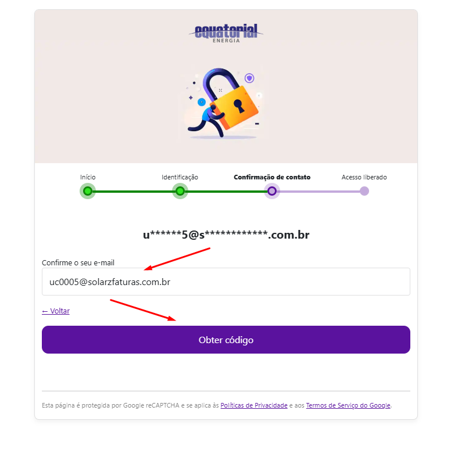Go back with the Voltar link
The height and width of the screenshot is (461, 476).
point(56,311)
